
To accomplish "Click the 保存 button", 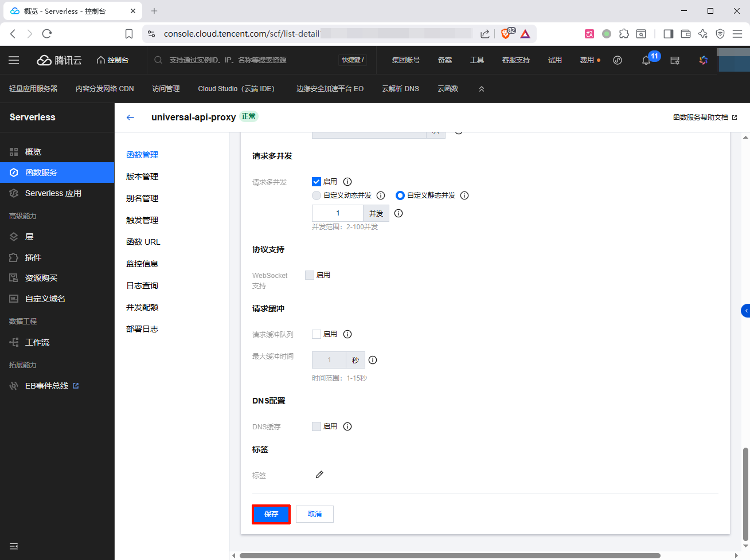I will [271, 514].
